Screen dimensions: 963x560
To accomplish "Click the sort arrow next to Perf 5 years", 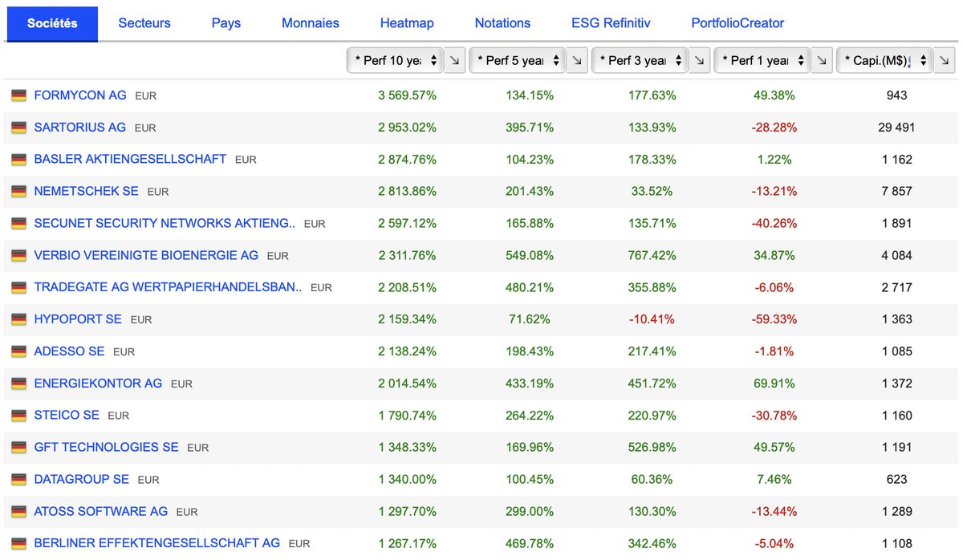I will pyautogui.click(x=577, y=60).
